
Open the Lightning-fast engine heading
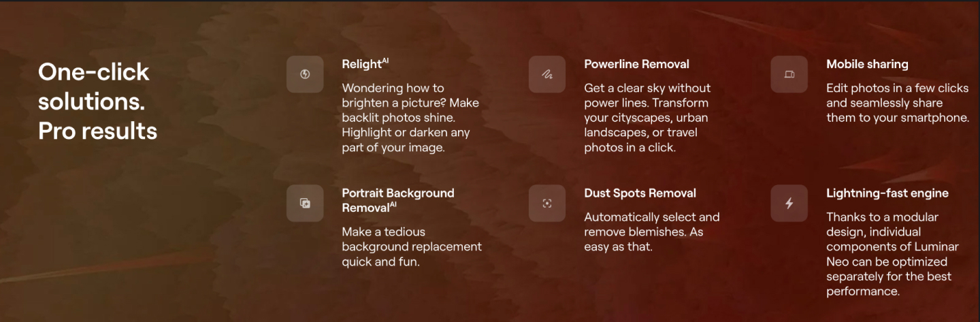[x=887, y=193]
